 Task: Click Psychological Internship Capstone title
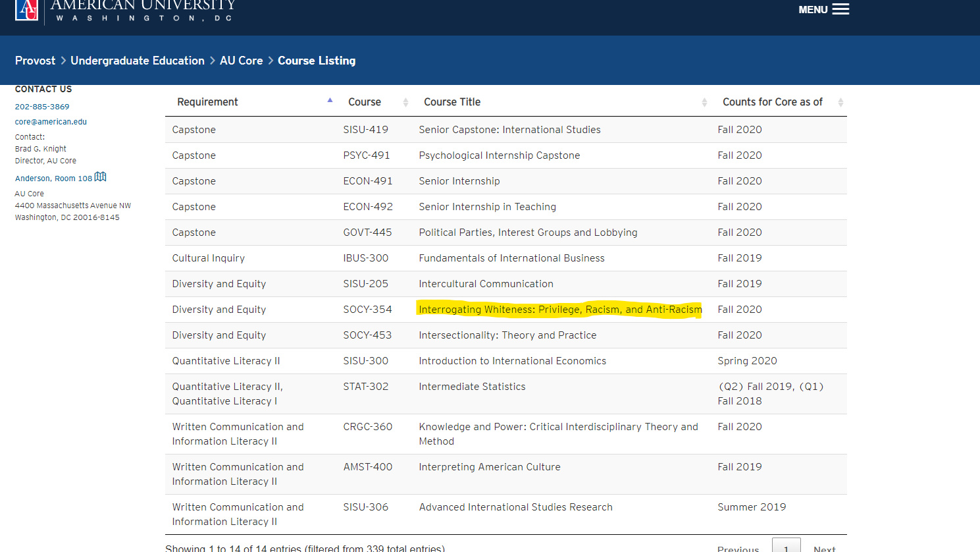point(500,155)
